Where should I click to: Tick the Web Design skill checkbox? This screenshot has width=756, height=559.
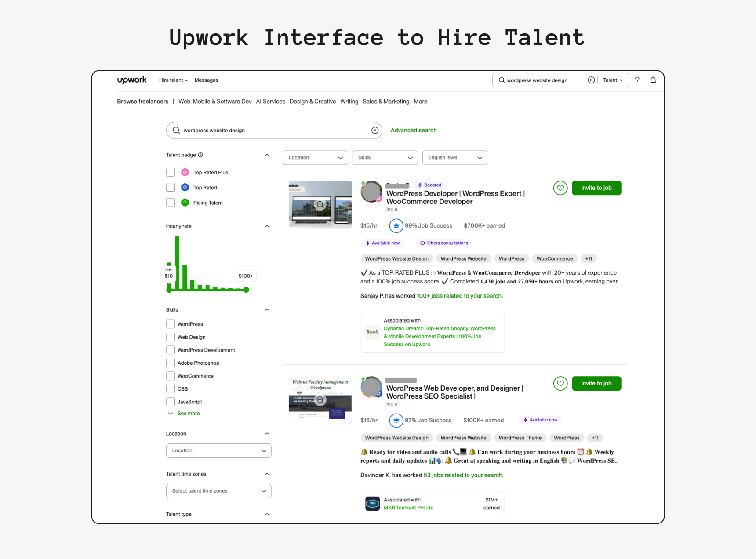pyautogui.click(x=171, y=337)
